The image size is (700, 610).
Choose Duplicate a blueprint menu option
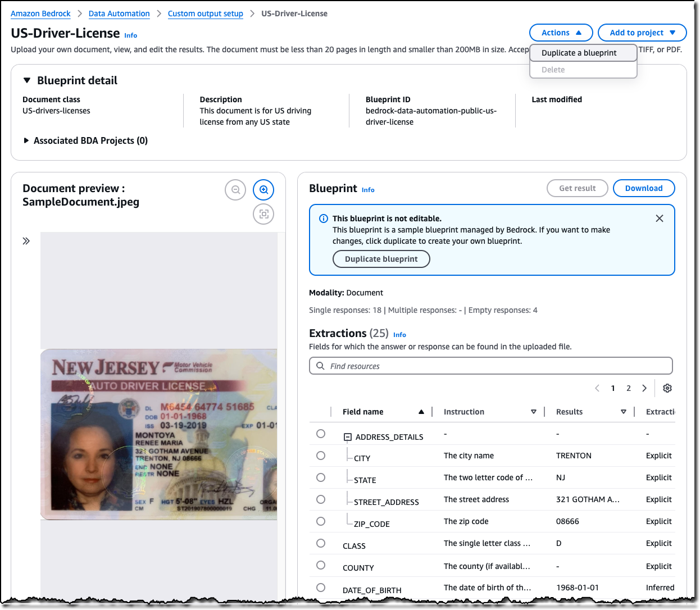(x=579, y=53)
